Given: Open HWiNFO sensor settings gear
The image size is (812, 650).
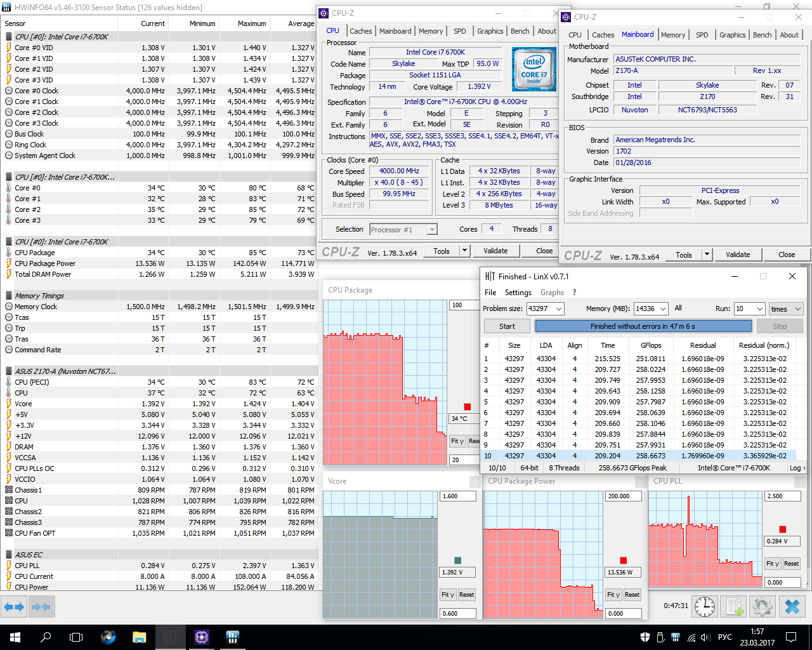Looking at the screenshot, I should click(763, 606).
